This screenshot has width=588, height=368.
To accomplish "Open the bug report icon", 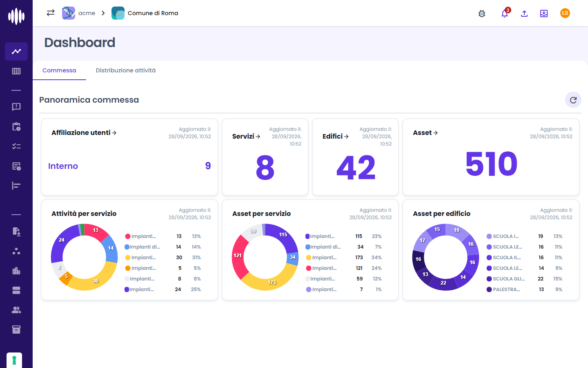I will click(x=482, y=13).
